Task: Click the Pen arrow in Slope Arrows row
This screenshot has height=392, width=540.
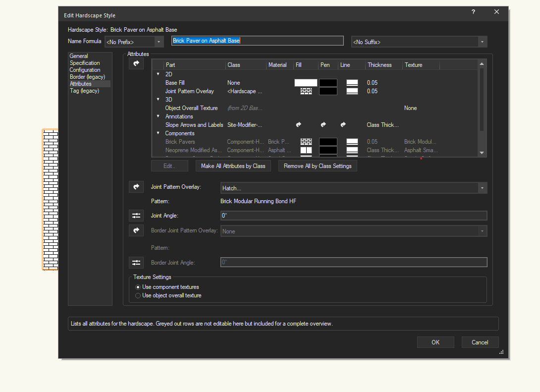Action: [x=323, y=125]
